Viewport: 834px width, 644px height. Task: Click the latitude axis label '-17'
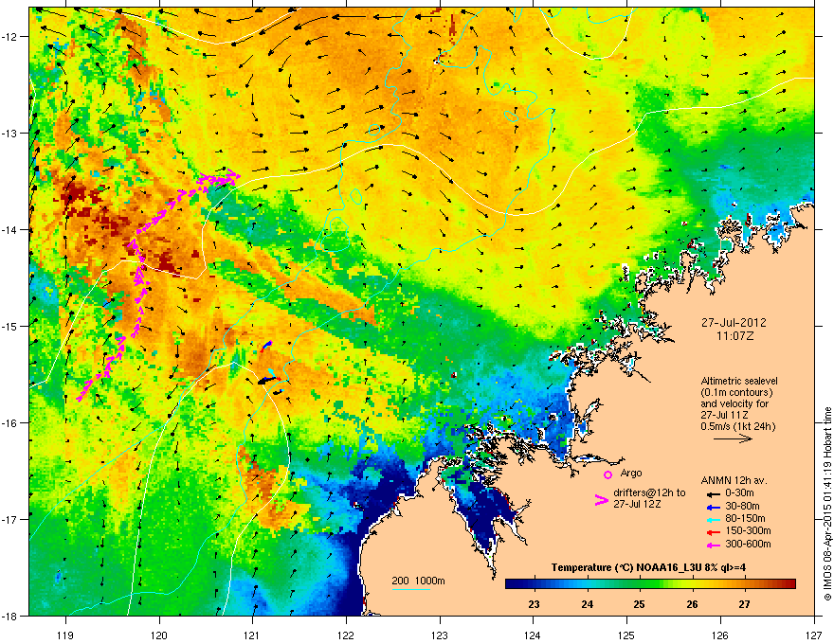coord(10,519)
